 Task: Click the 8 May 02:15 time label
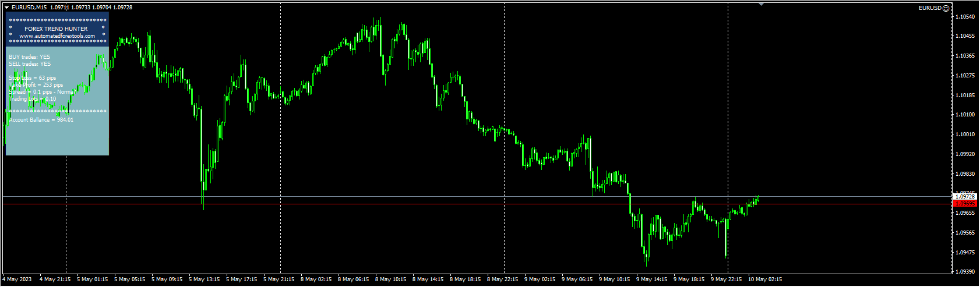316,279
